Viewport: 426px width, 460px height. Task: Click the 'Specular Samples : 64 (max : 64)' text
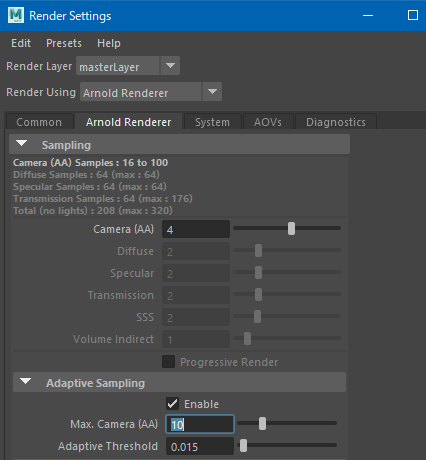tap(90, 187)
